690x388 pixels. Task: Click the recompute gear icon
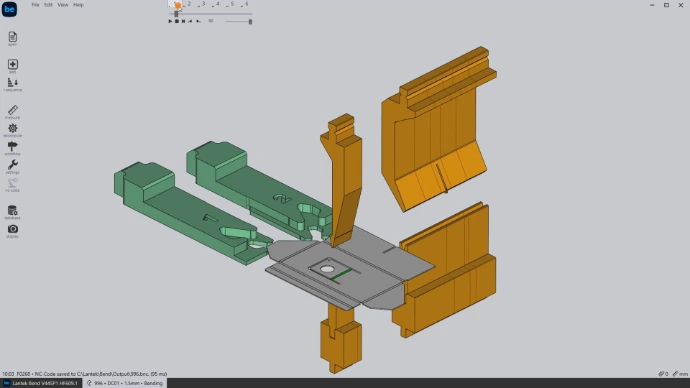(x=12, y=130)
